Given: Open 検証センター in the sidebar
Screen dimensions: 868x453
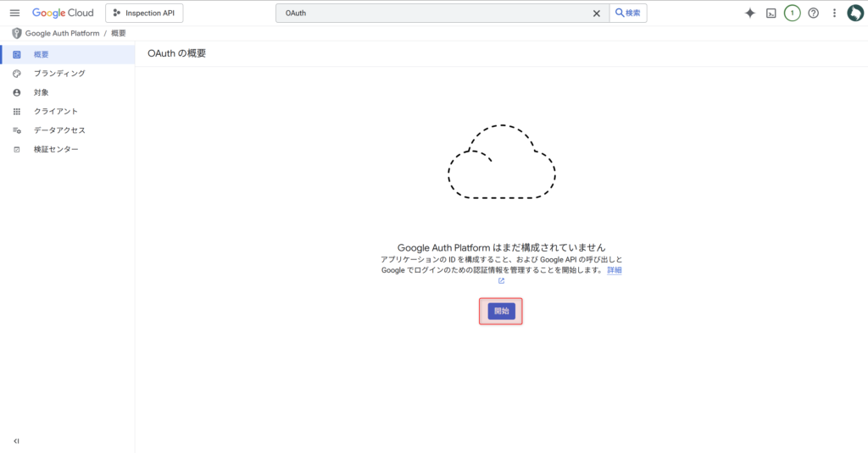Looking at the screenshot, I should click(55, 149).
